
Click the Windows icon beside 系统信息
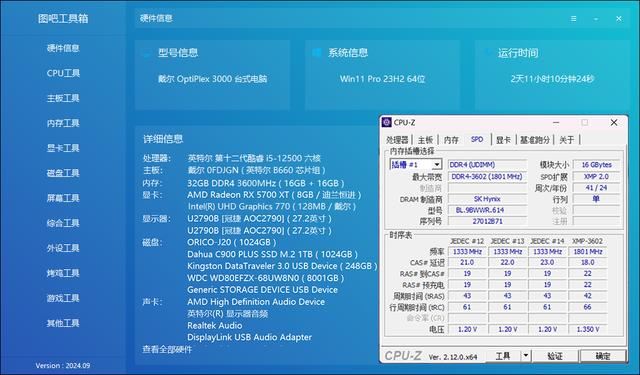pyautogui.click(x=317, y=53)
